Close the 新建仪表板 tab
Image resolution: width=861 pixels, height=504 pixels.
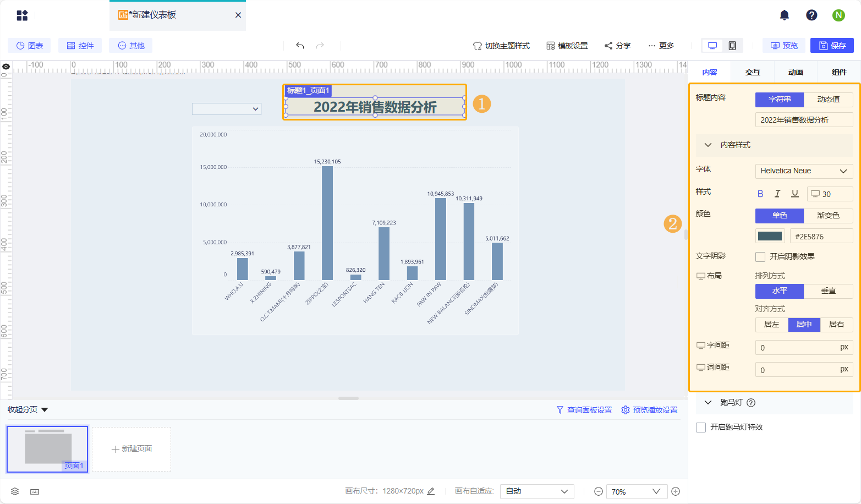238,15
